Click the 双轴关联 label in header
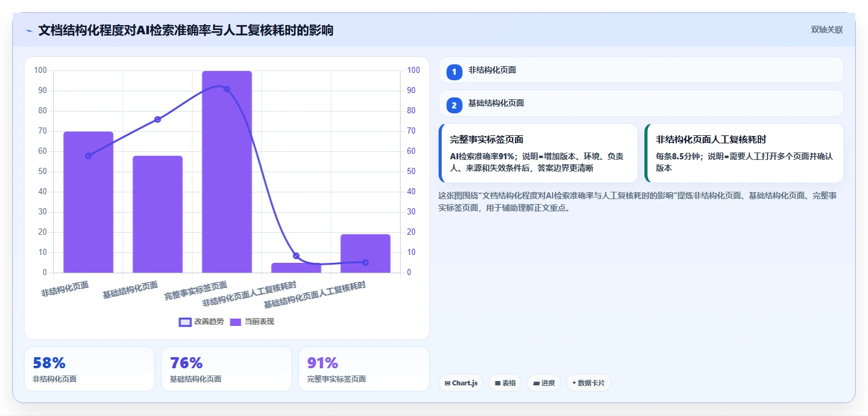868x416 pixels. pos(827,30)
